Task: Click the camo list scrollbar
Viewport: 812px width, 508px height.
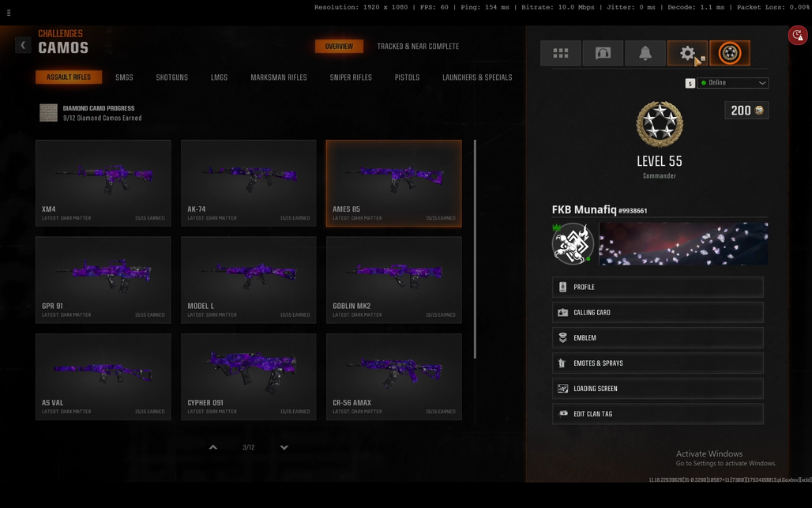Action: [x=475, y=249]
